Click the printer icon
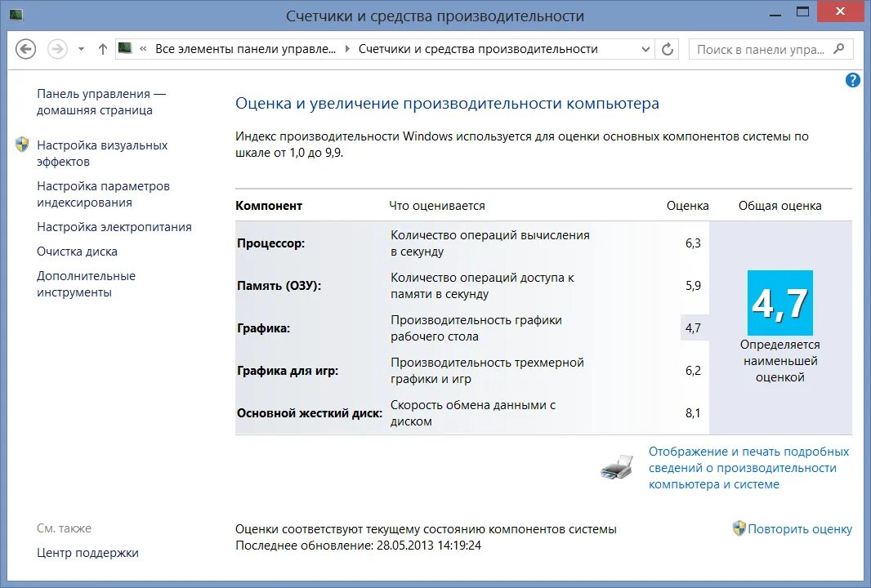The height and width of the screenshot is (588, 871). click(x=617, y=467)
